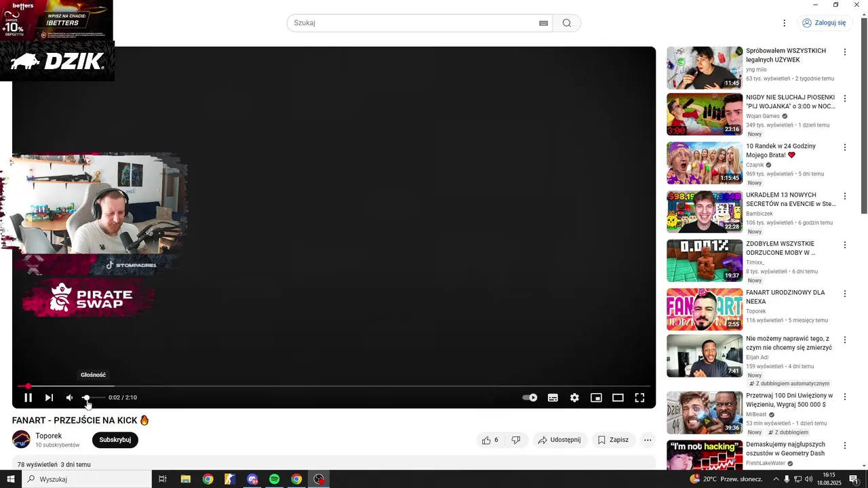This screenshot has width=868, height=488.
Task: Open the Windows Start menu
Action: pos(11,479)
